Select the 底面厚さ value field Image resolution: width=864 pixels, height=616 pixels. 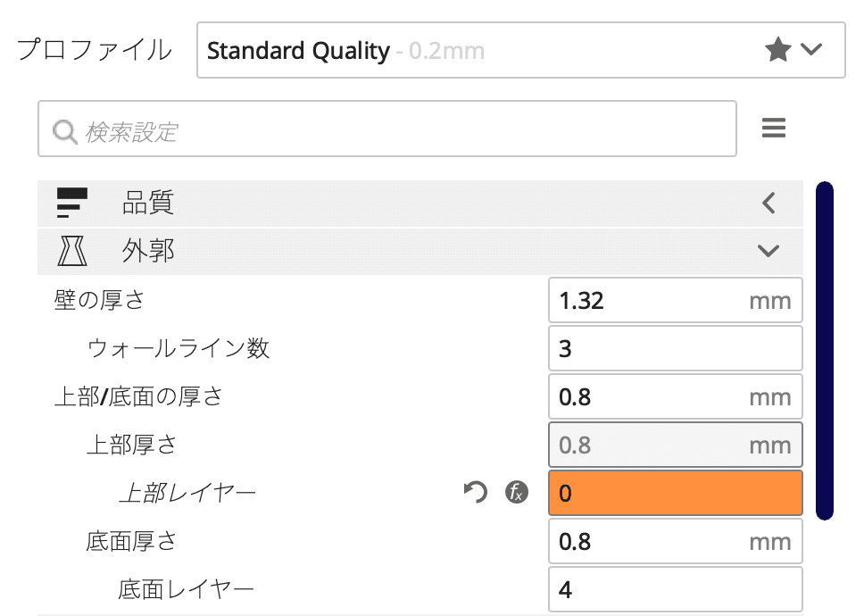coord(652,541)
